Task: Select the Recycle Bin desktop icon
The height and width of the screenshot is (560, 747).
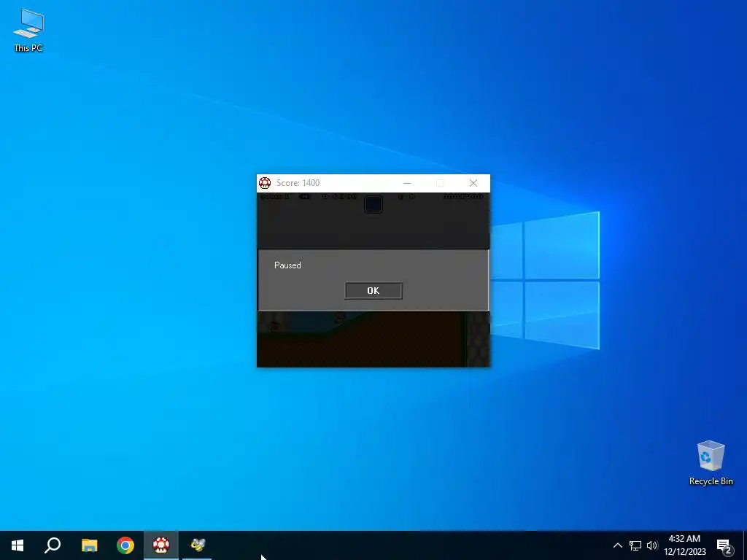Action: pos(711,463)
